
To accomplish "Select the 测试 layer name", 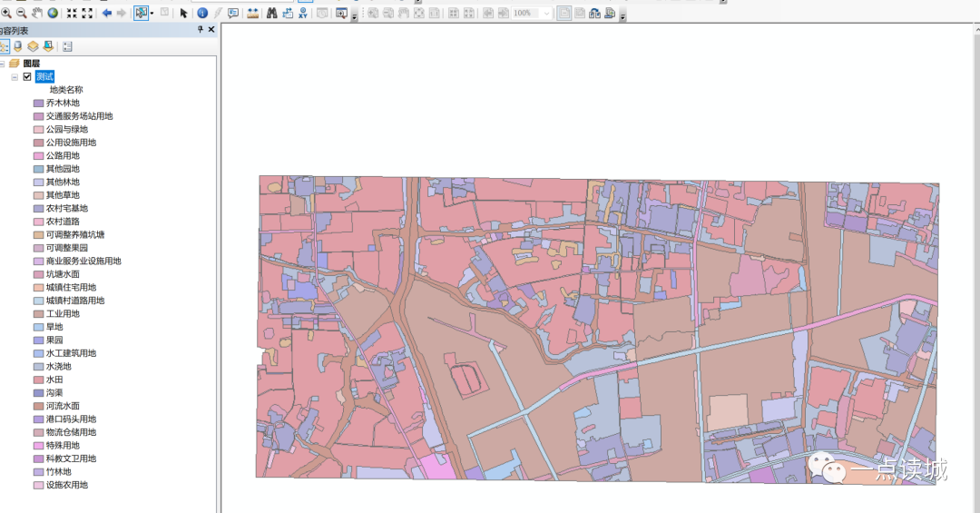I will (x=44, y=77).
